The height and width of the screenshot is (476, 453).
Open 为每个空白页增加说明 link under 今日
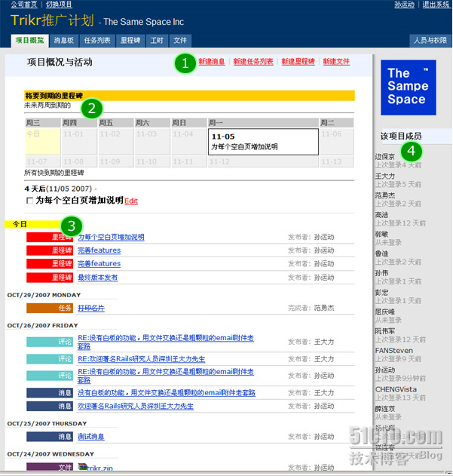[111, 237]
